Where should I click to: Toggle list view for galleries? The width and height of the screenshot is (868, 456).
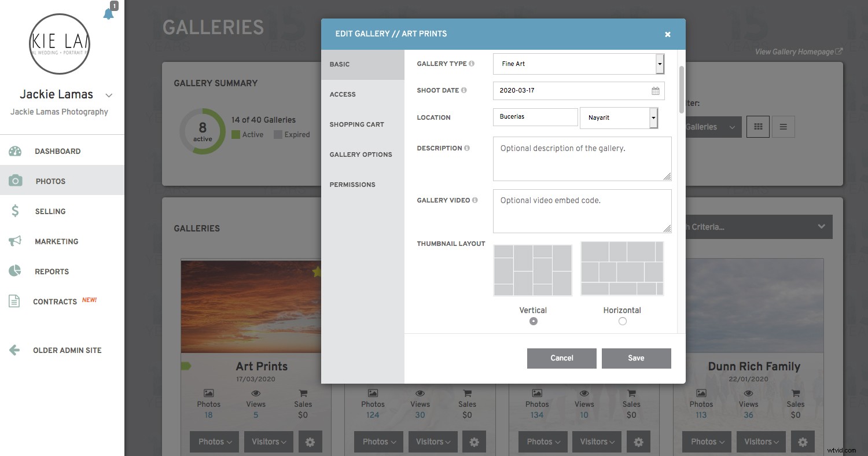point(783,126)
